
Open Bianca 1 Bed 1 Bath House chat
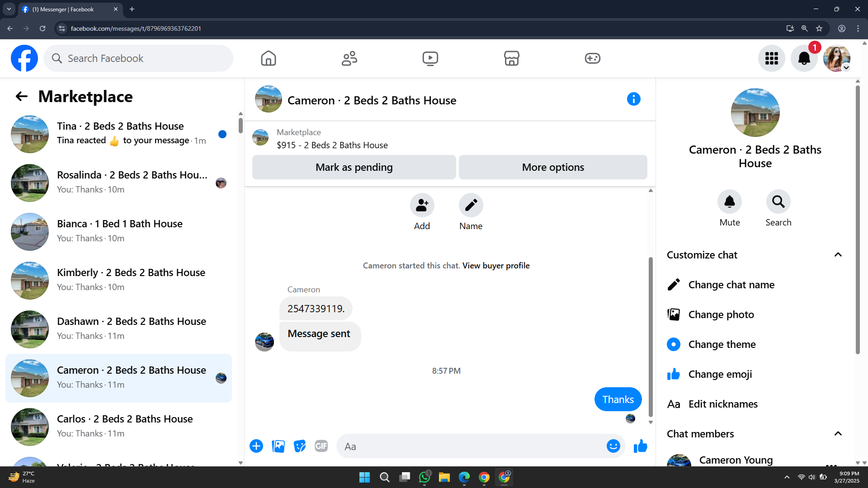118,232
